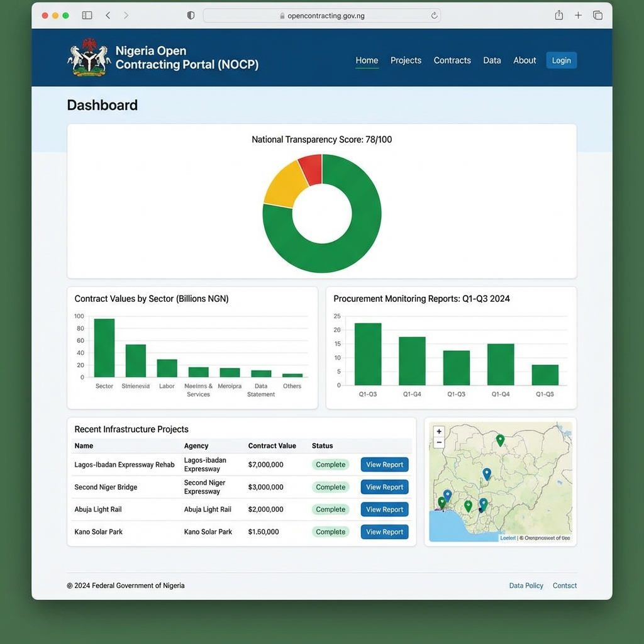Click the back navigation arrow

108,15
